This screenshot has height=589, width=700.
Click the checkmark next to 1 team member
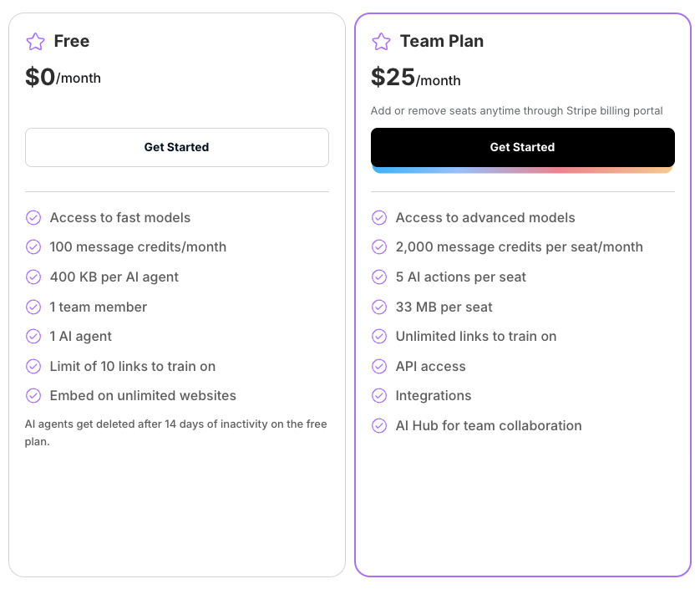33,307
